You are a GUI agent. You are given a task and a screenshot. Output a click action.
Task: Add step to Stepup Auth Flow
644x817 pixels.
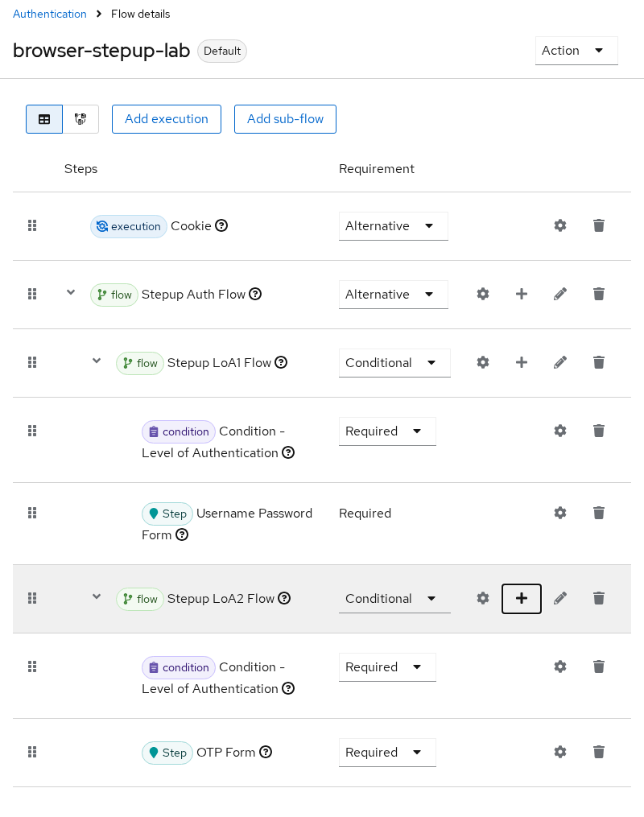click(522, 294)
